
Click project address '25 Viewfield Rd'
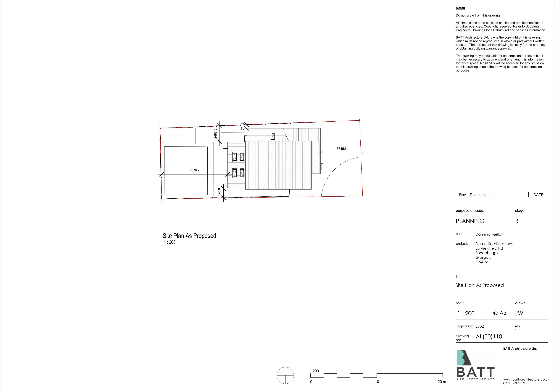(489, 248)
